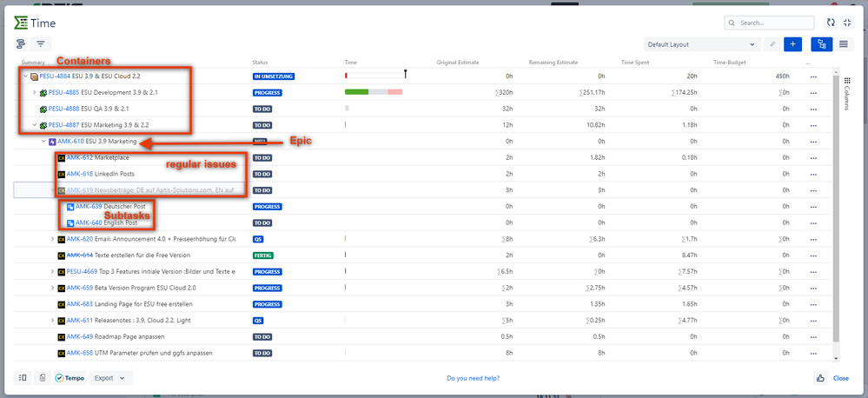Click the PROGRESS status badge of AMK-639 Deutscher Post

coord(268,207)
